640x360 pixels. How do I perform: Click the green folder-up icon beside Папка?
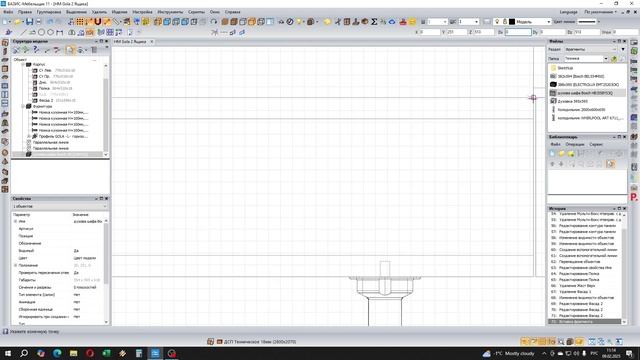(x=614, y=59)
